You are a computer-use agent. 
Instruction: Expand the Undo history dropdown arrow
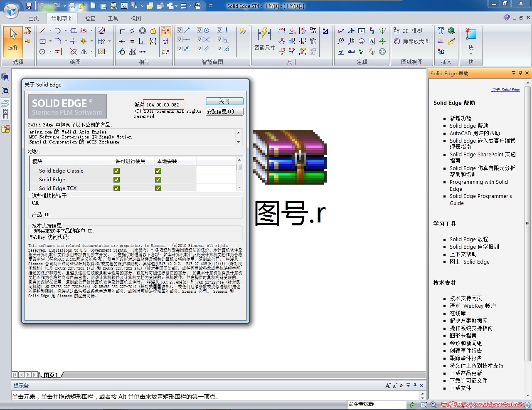(49, 6)
